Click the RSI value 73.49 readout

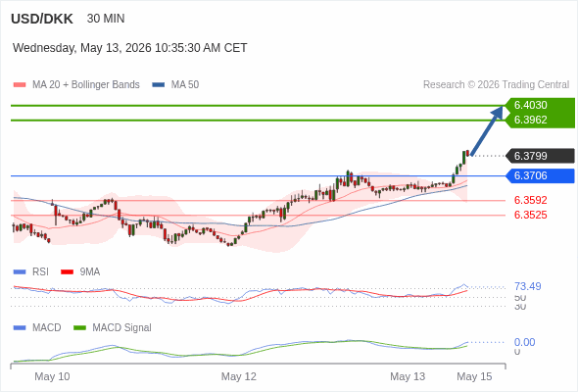tap(527, 286)
